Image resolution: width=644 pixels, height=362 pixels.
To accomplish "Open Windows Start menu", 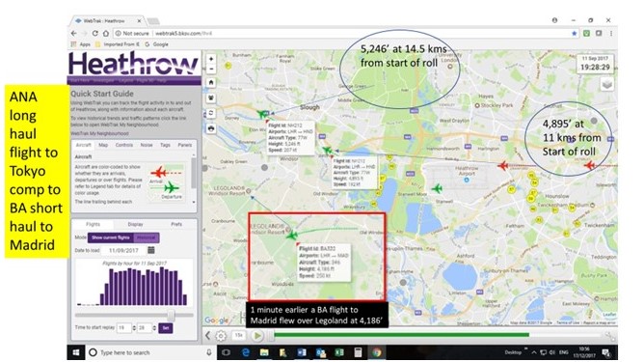I will [x=76, y=352].
